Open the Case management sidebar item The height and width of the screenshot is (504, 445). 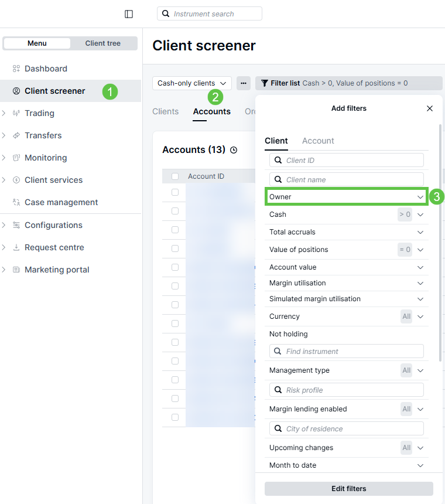point(61,202)
